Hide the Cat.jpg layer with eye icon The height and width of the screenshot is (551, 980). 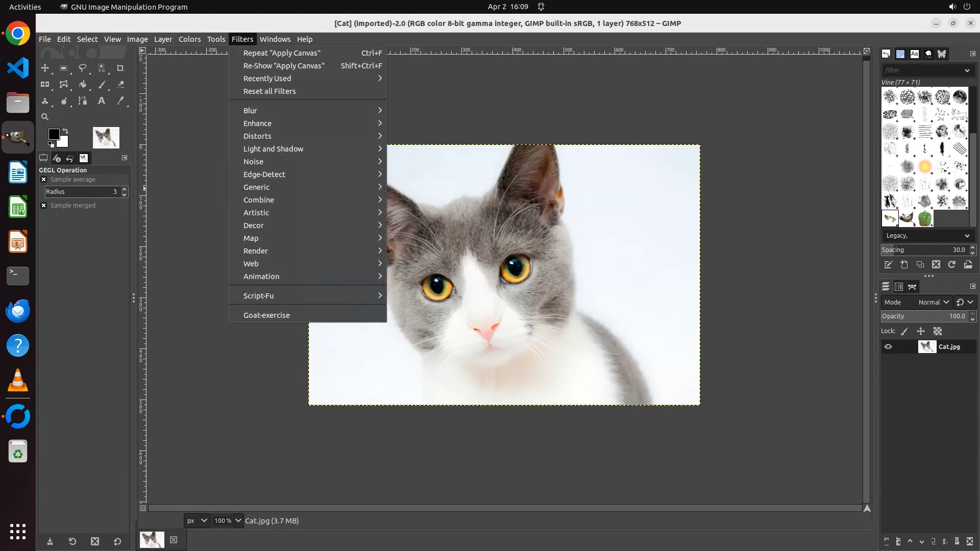coord(888,347)
